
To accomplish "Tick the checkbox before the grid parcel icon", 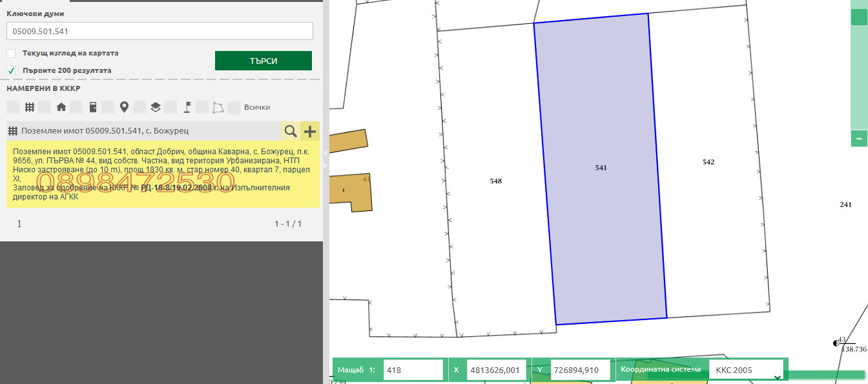I will (13, 107).
